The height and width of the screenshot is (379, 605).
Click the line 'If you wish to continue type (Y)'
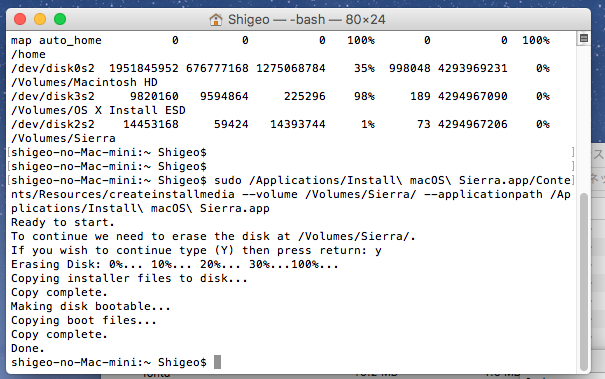point(196,250)
